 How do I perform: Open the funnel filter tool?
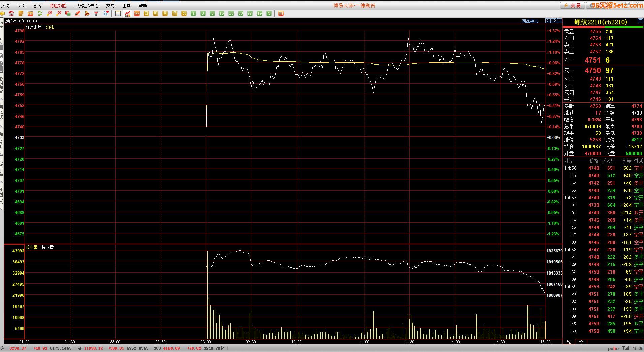click(x=96, y=13)
